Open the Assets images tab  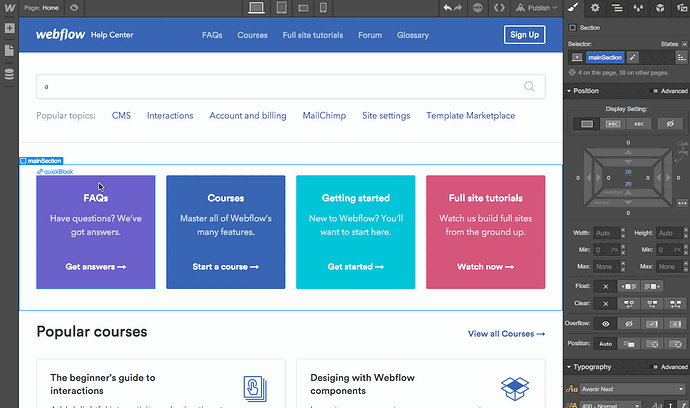click(x=682, y=8)
